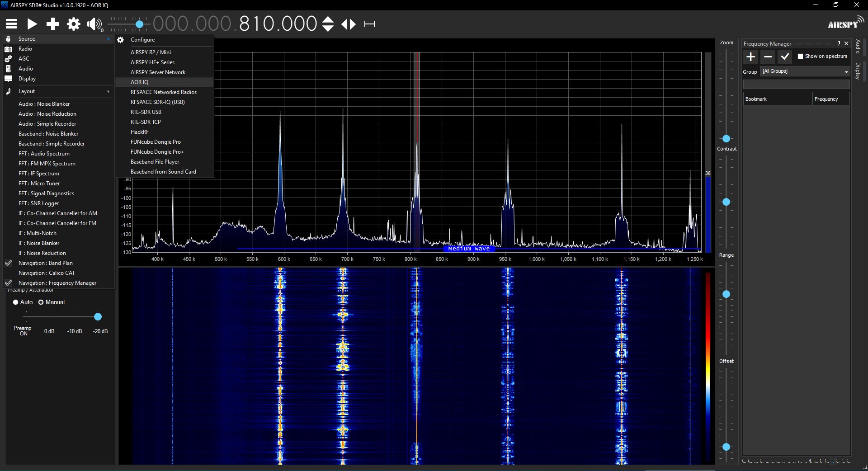Toggle FFT : SNR Logger panel
The width and height of the screenshot is (868, 471).
pyautogui.click(x=58, y=203)
